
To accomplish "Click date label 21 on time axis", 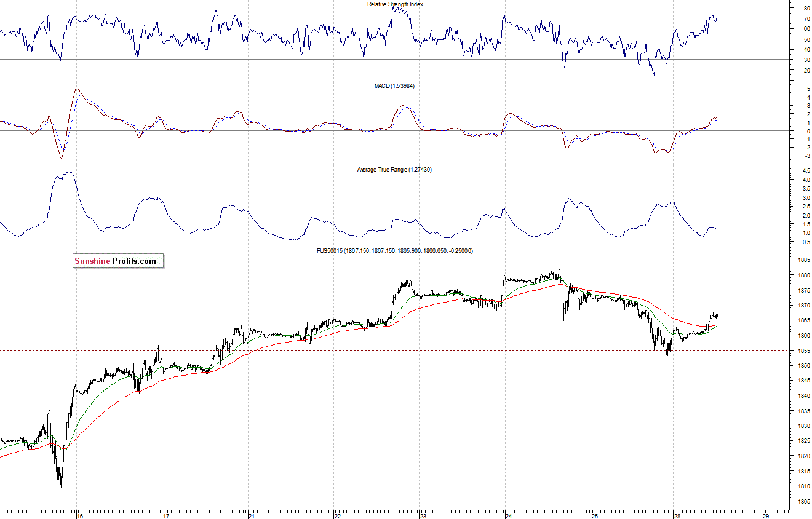I will (252, 515).
